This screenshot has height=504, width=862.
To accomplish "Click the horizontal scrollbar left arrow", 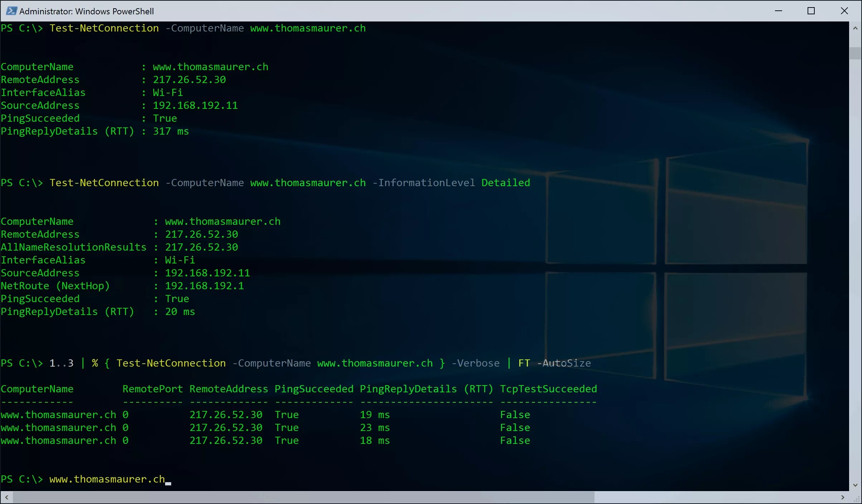I will [6, 497].
